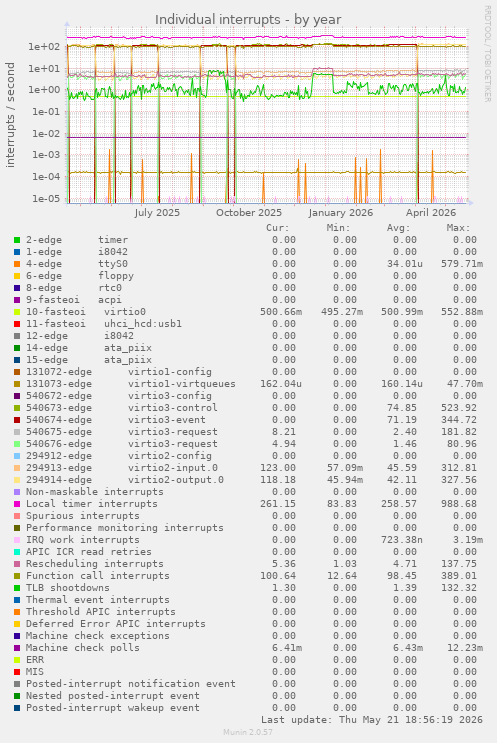
Task: Click the October 2025 axis label
Action: click(x=249, y=213)
